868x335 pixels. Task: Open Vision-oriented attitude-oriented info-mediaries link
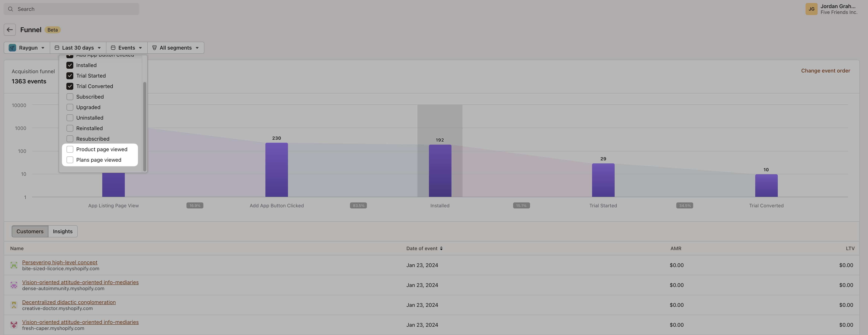click(x=80, y=282)
